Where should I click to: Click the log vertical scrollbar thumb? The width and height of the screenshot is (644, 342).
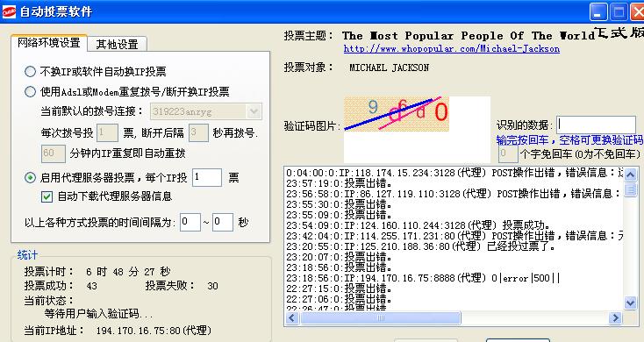coord(631,190)
